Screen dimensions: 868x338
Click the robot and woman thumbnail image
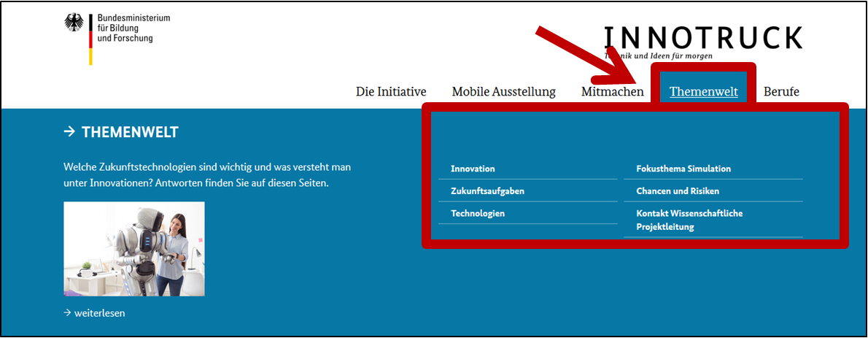tap(134, 249)
